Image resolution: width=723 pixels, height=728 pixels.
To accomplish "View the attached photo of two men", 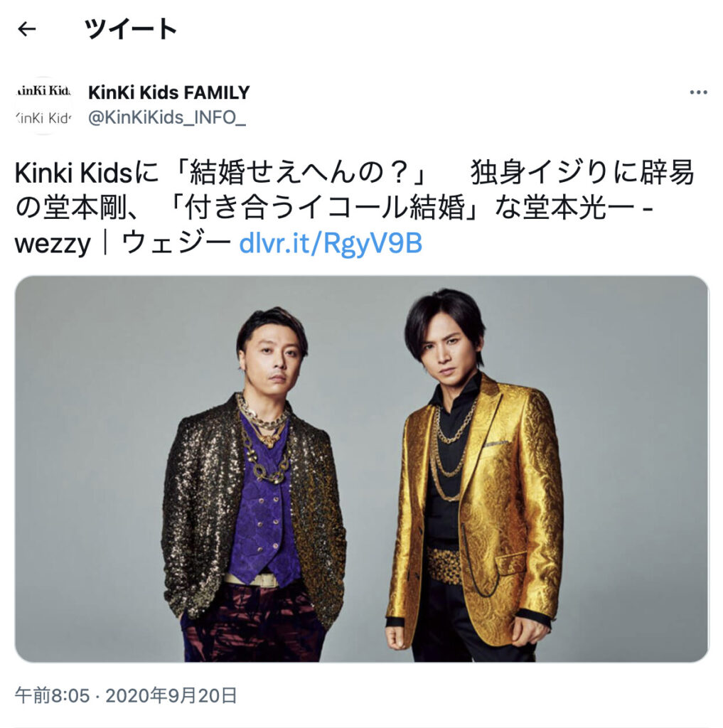I will click(x=362, y=469).
